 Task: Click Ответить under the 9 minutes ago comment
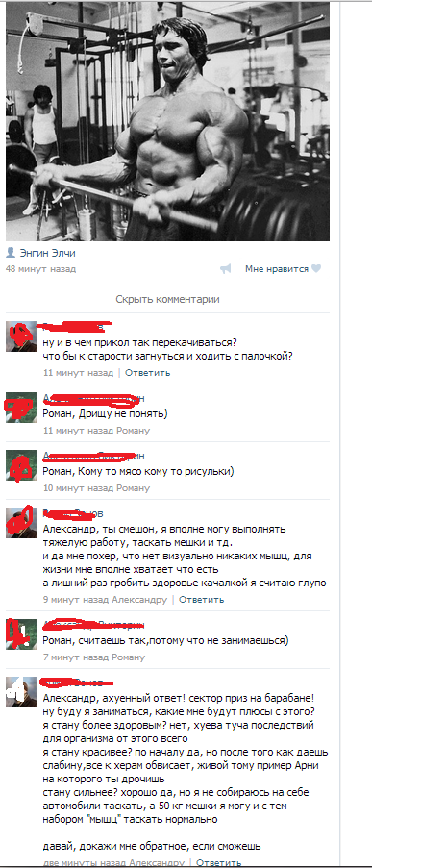pyautogui.click(x=202, y=600)
